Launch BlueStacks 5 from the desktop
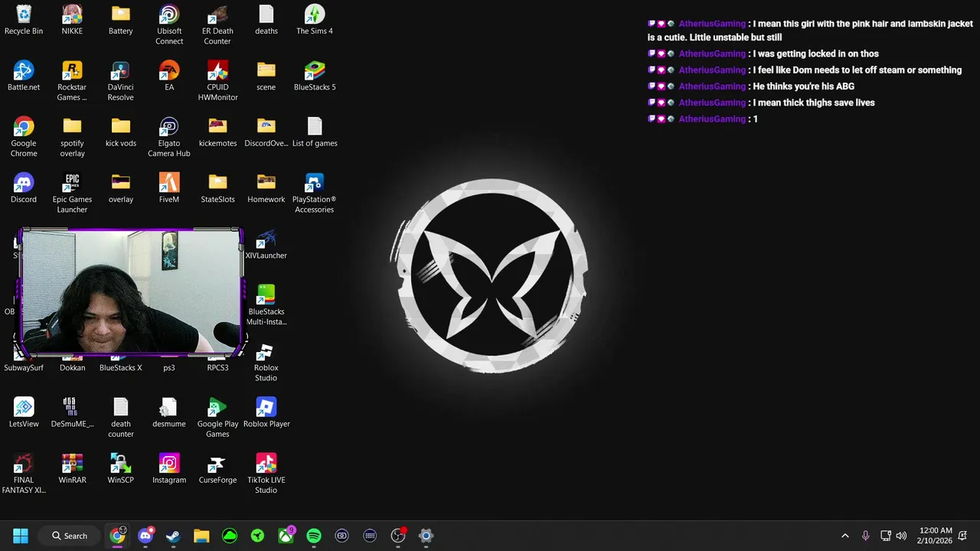 click(315, 77)
